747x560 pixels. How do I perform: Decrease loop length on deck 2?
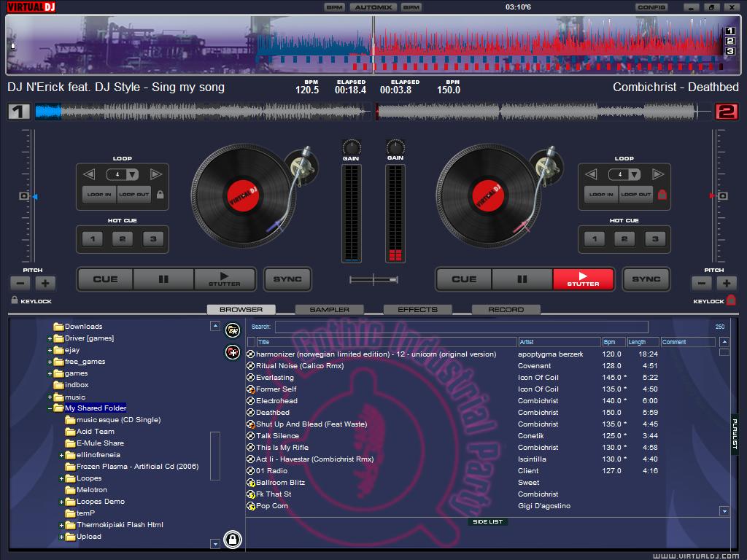click(591, 174)
